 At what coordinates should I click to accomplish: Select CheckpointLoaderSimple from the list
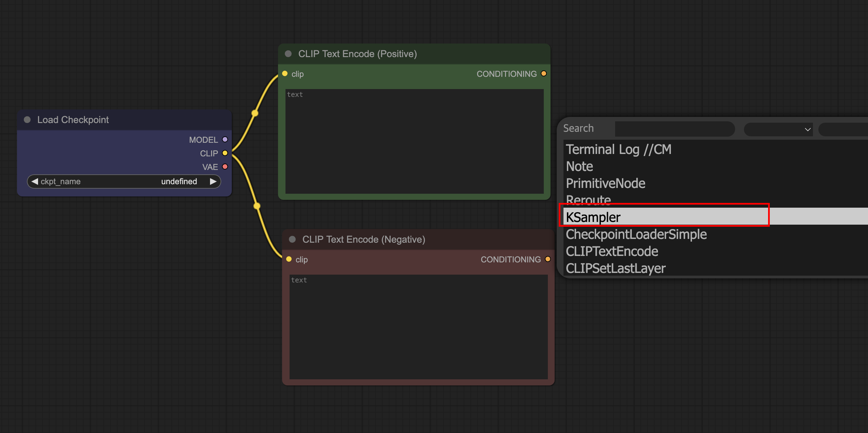636,235
